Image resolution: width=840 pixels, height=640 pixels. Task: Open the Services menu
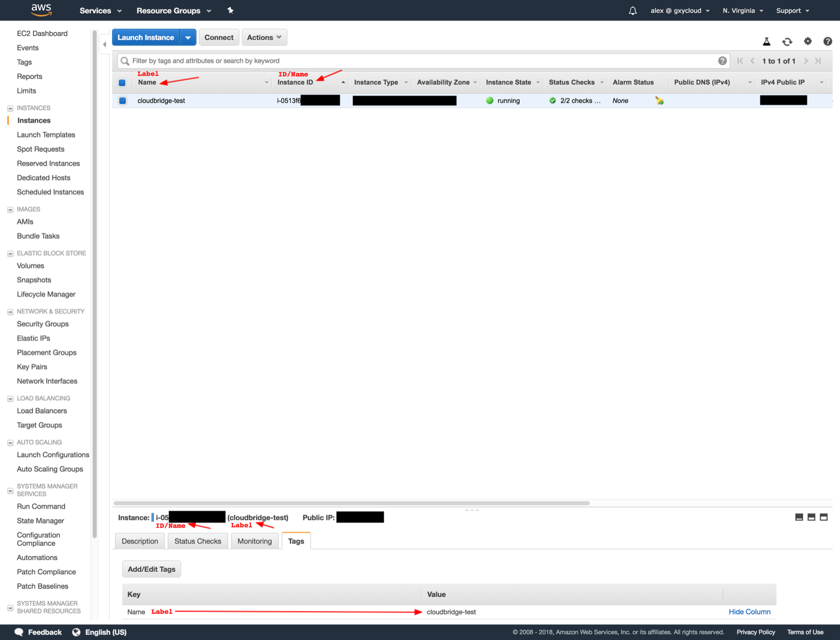(101, 11)
